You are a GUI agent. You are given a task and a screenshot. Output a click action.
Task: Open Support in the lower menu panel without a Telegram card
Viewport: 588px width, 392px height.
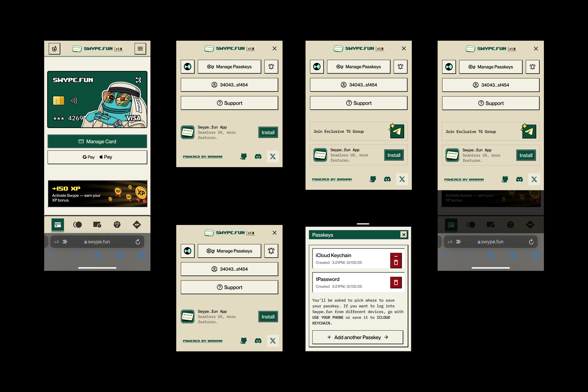[x=229, y=287]
